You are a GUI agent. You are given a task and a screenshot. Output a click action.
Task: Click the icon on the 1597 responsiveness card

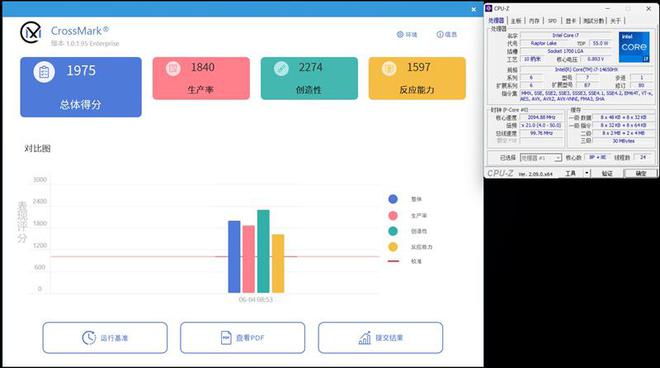click(389, 68)
